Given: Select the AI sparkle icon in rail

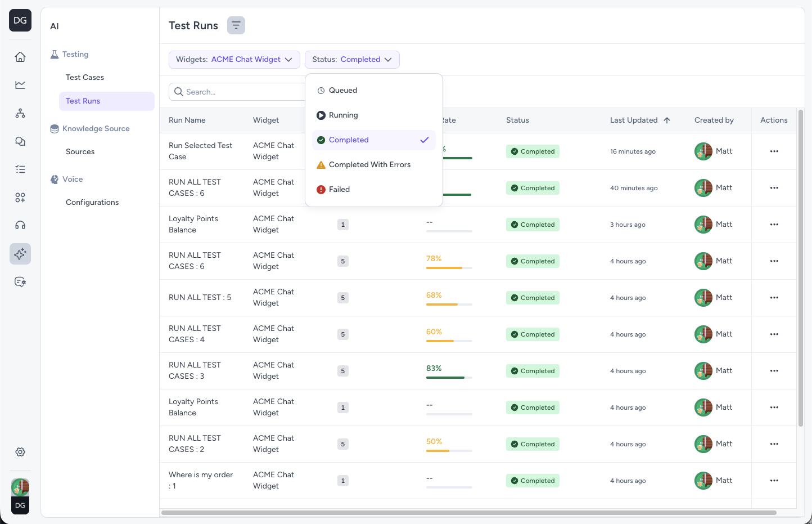Looking at the screenshot, I should (x=20, y=254).
